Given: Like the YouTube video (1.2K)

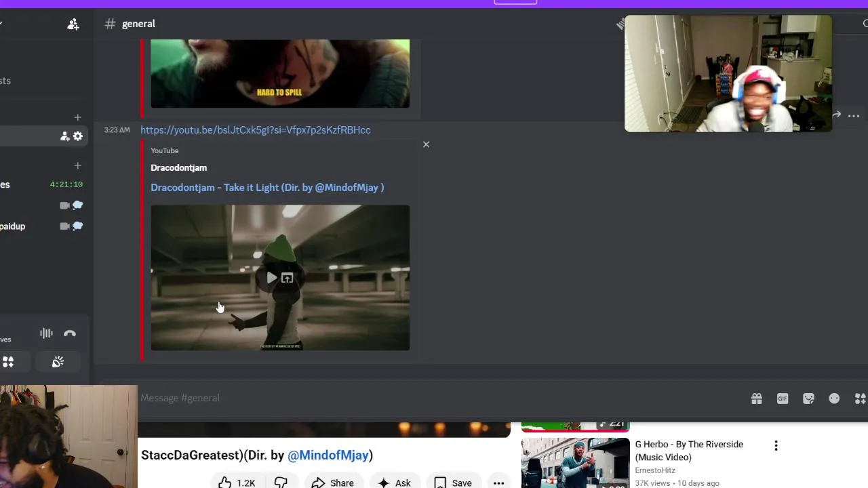Looking at the screenshot, I should (237, 483).
